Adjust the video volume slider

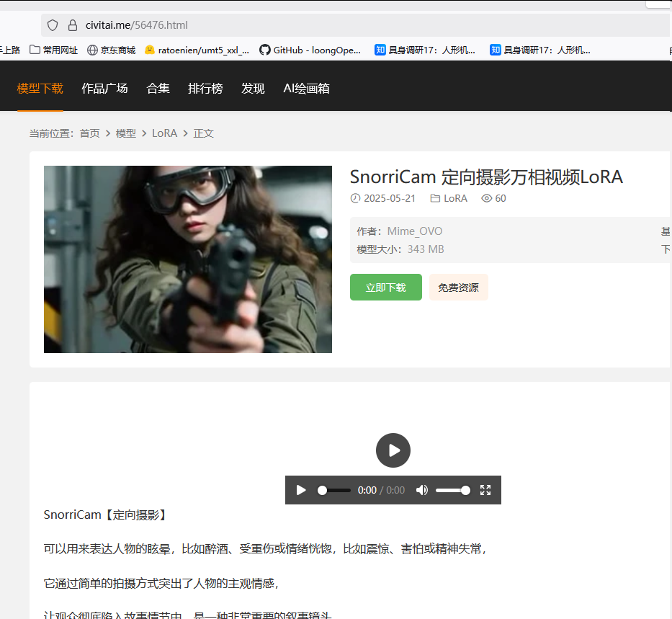pyautogui.click(x=453, y=490)
